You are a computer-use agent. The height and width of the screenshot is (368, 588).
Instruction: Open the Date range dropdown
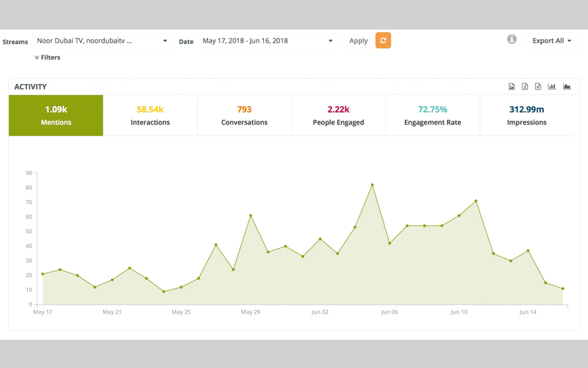point(268,41)
